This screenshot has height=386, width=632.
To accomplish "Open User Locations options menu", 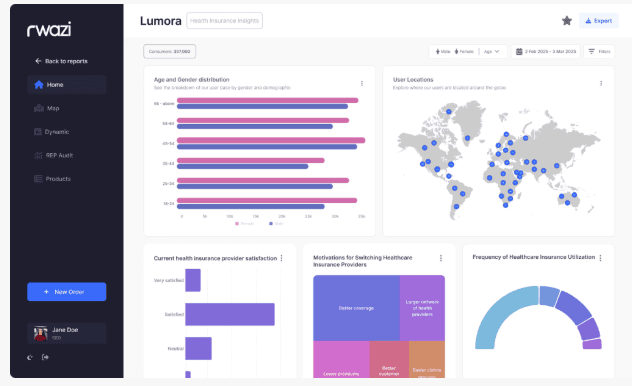I will click(x=601, y=83).
